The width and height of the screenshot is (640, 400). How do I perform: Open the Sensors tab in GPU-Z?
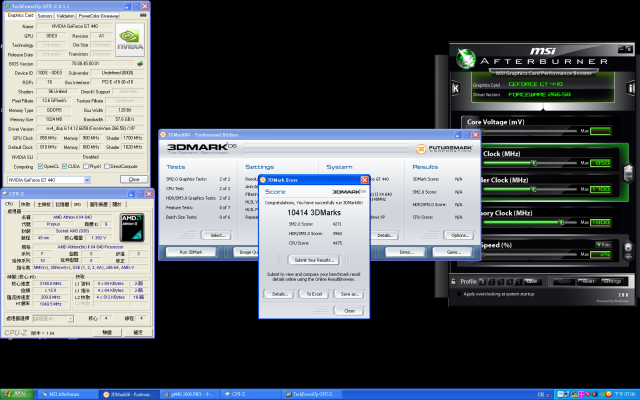pos(45,16)
